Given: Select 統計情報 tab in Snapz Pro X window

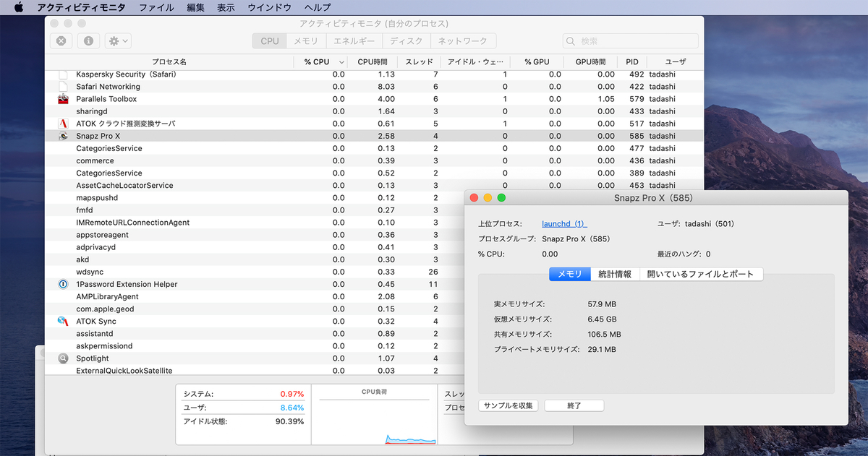Looking at the screenshot, I should point(615,274).
